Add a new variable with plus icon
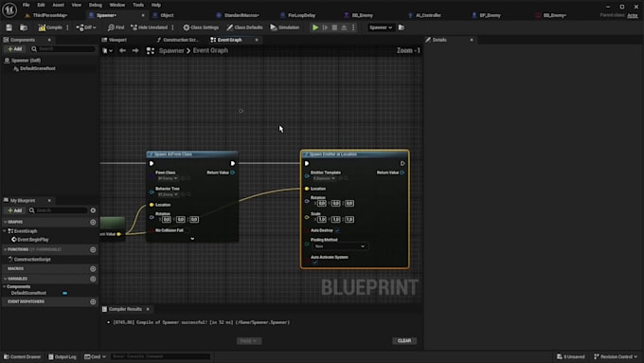This screenshot has width=644, height=363. point(93,279)
